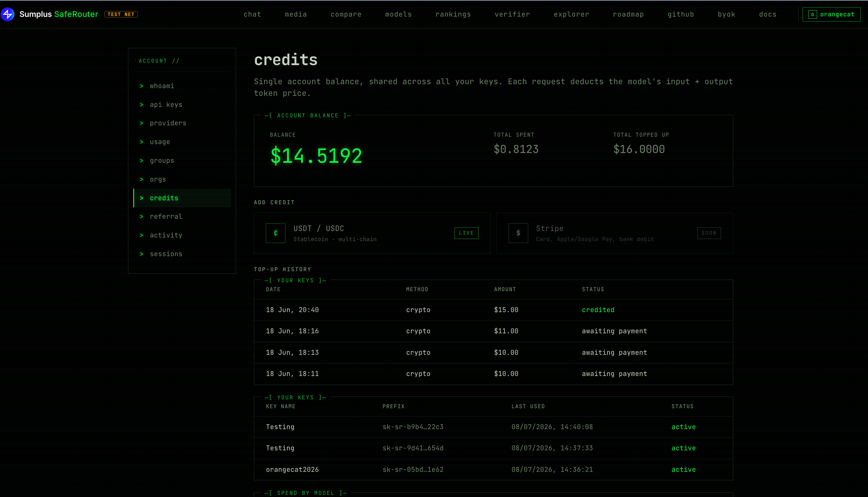Go to the verifier page
The height and width of the screenshot is (497, 868).
512,14
